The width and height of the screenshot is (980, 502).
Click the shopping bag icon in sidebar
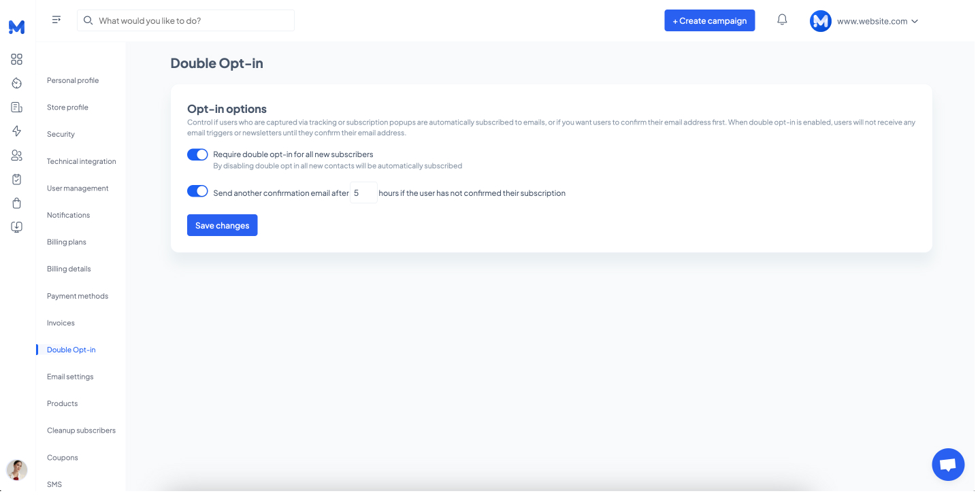click(x=17, y=203)
